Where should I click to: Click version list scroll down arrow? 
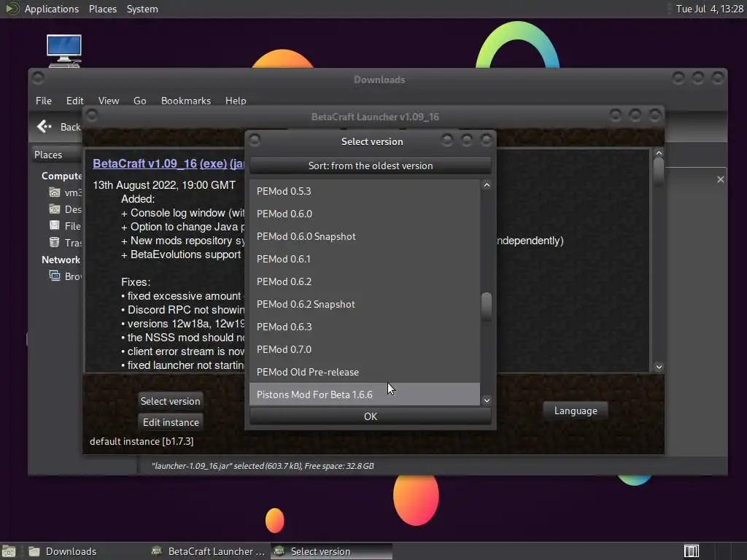point(487,400)
